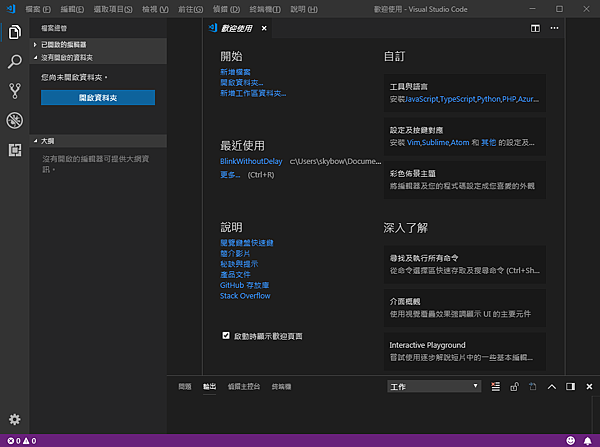Switch to the 問題 panel tab
This screenshot has height=447, width=600.
(x=185, y=386)
